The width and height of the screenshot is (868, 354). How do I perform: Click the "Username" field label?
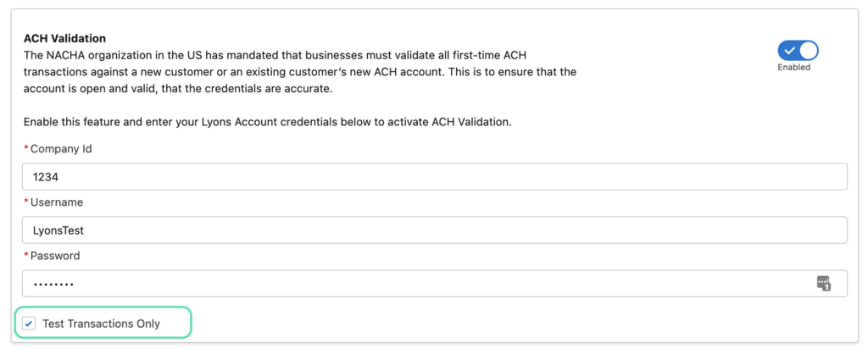pos(57,202)
